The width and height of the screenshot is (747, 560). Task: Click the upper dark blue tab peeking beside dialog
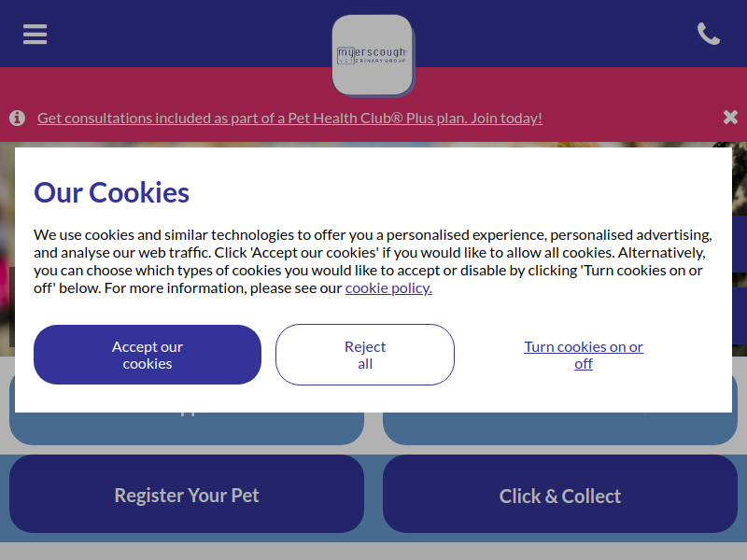point(740,244)
